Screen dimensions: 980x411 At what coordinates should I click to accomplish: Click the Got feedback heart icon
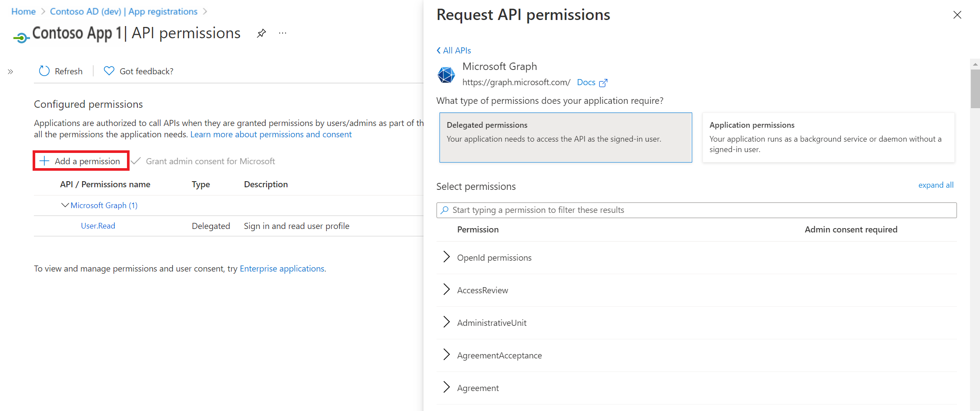109,71
